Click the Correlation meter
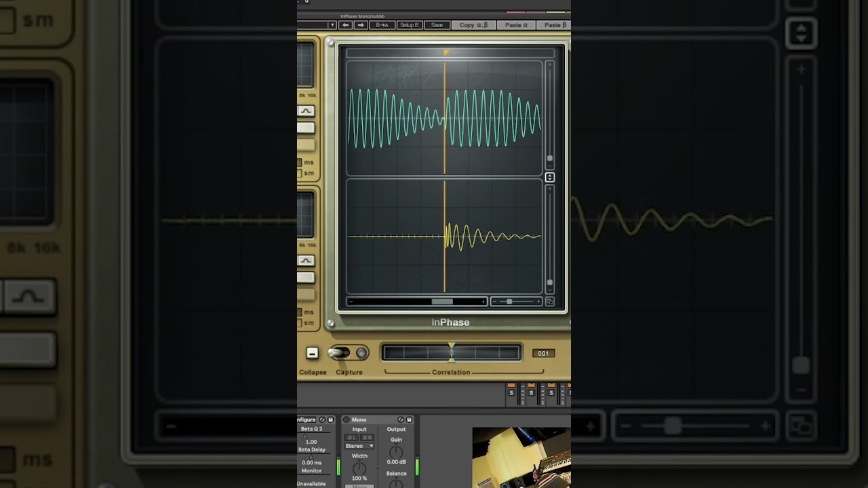 pyautogui.click(x=451, y=352)
